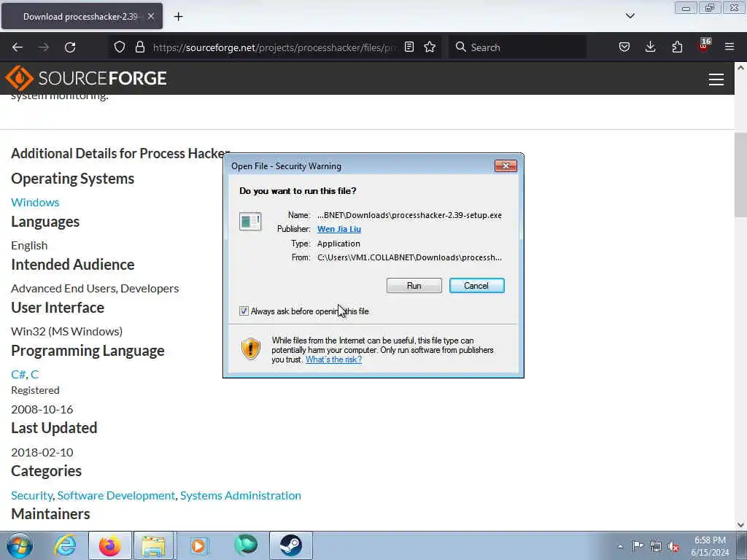This screenshot has width=747, height=560.
Task: Open the Firefox application hamburger menu
Action: click(x=729, y=47)
